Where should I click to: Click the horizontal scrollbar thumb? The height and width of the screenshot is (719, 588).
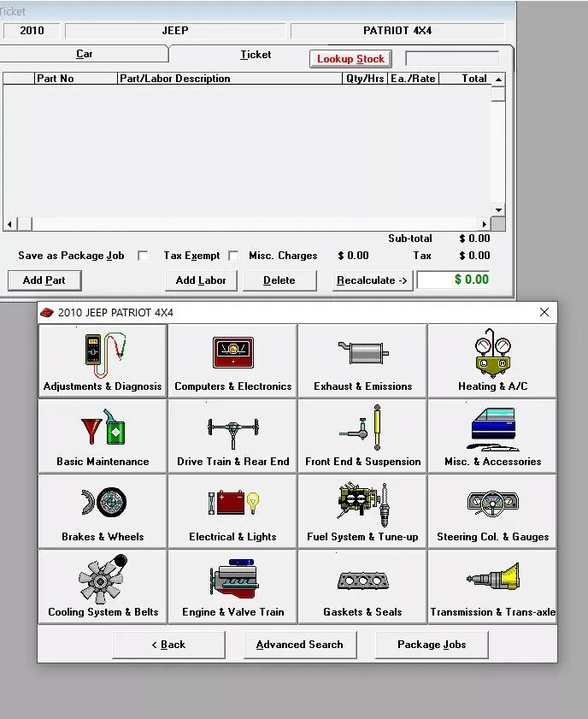25,224
